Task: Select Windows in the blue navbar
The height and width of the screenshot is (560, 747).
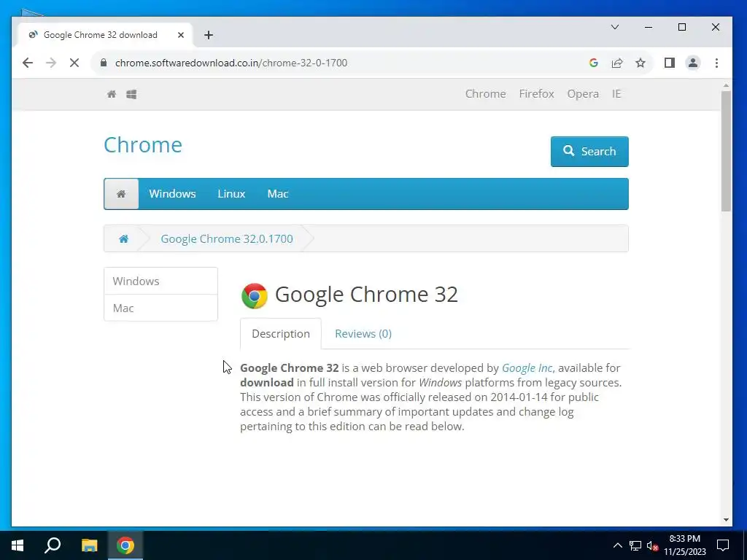Action: coord(172,194)
